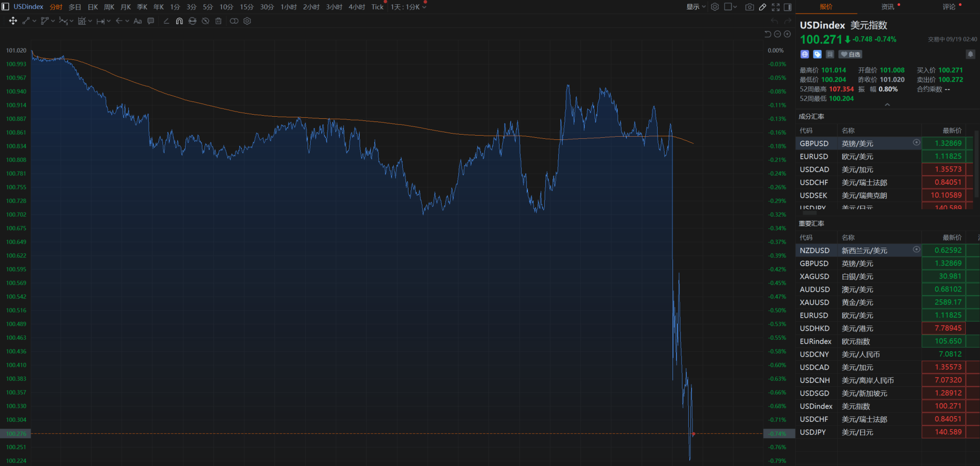This screenshot has width=980, height=466.
Task: Click the gray note icon under price
Action: pos(830,54)
